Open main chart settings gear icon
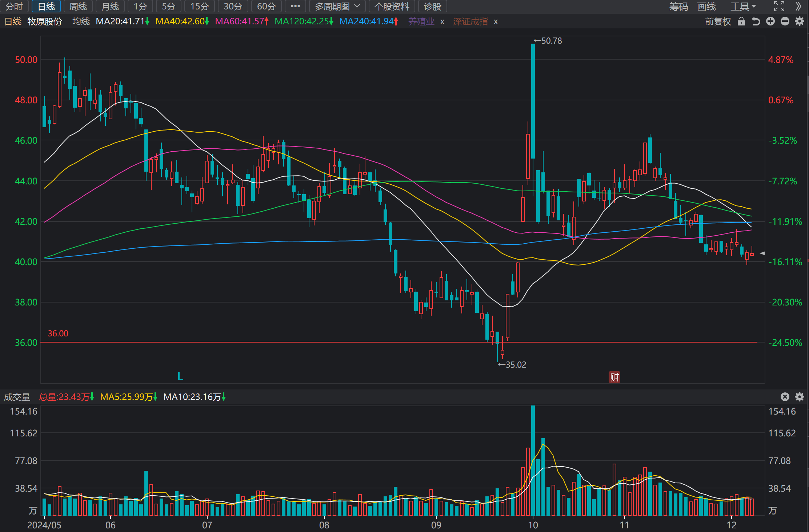 800,21
